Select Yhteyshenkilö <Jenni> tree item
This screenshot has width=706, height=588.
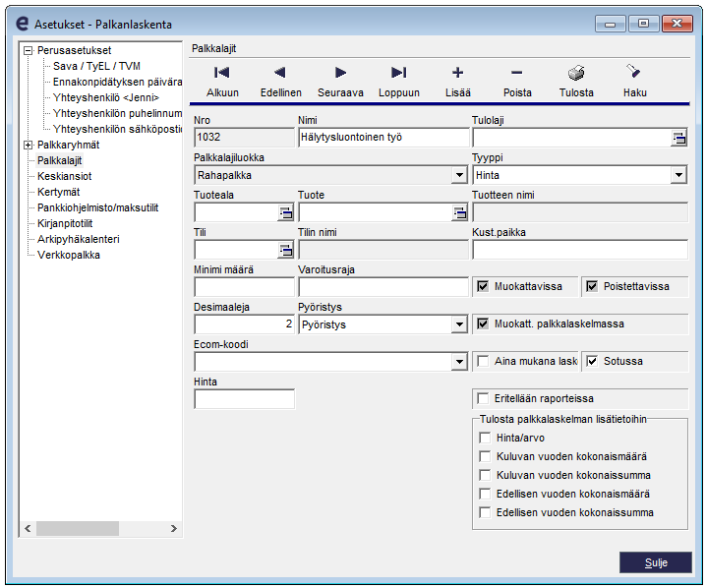[106, 97]
